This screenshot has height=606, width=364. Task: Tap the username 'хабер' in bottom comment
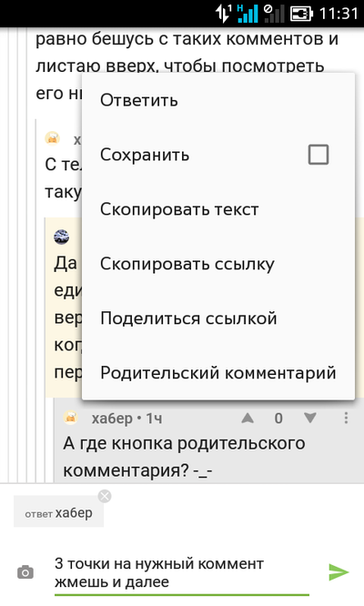(x=112, y=419)
